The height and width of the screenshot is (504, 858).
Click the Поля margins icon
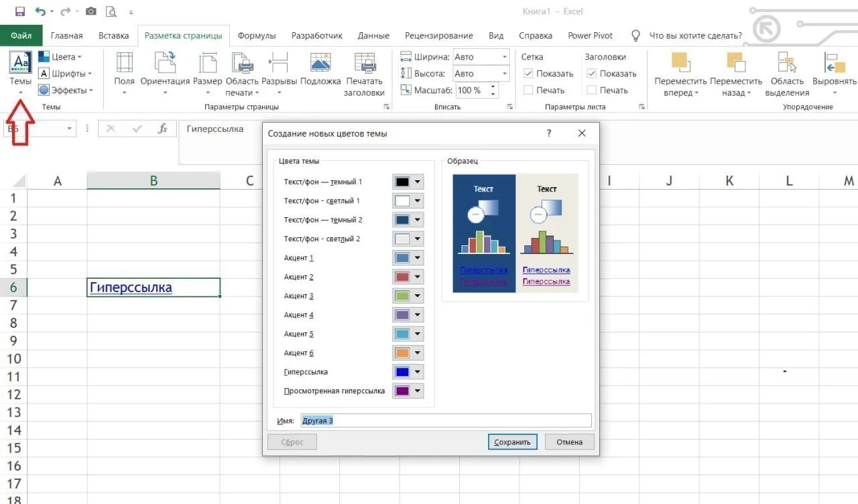(124, 62)
